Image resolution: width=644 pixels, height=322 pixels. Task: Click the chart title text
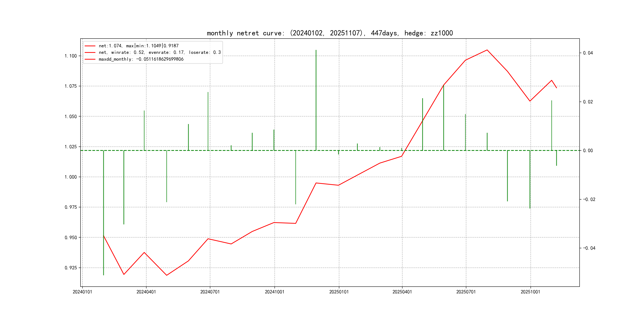[x=330, y=33]
